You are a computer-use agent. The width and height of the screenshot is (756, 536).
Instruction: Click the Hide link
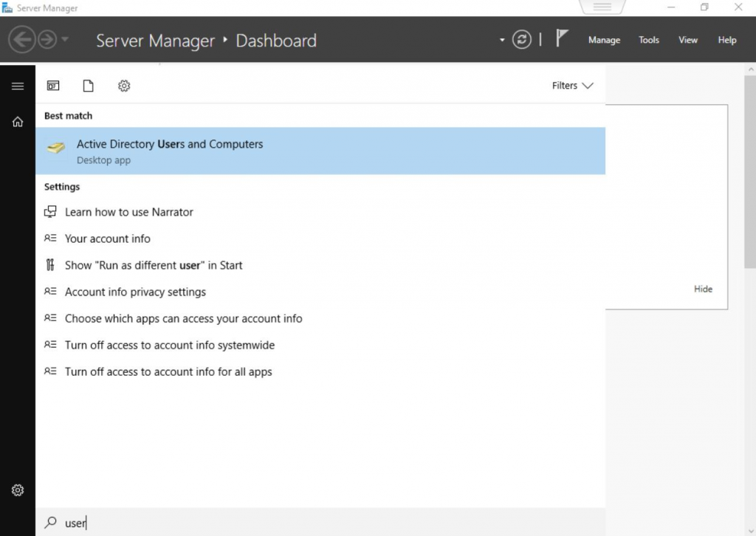tap(703, 289)
